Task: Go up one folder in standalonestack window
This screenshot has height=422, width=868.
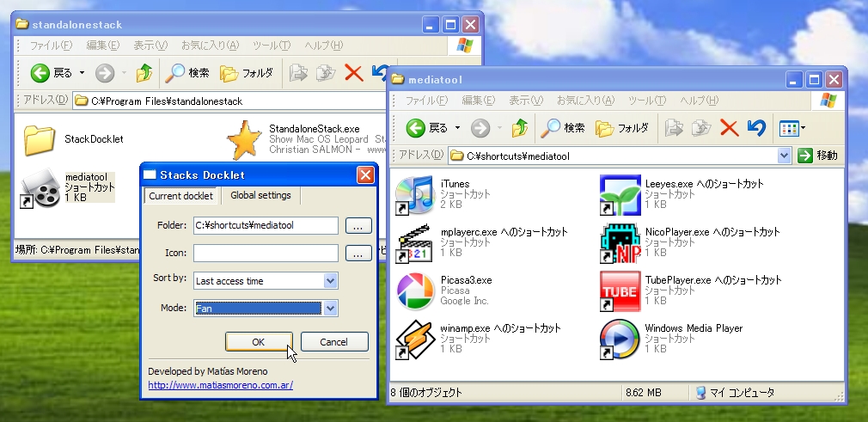Action: click(144, 72)
